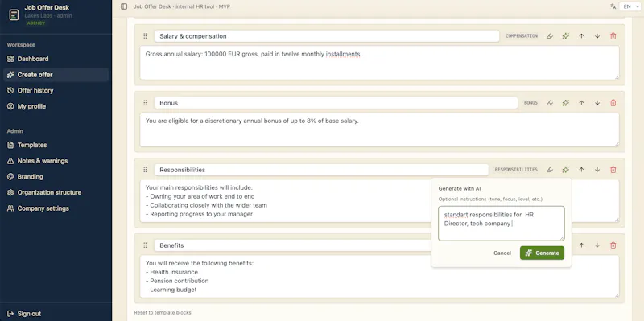Click the resize grip of salary text area
The width and height of the screenshot is (644, 321).
click(617, 77)
